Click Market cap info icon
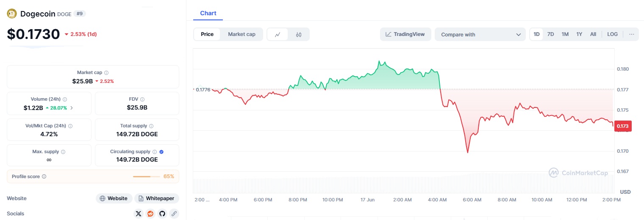Image resolution: width=644 pixels, height=220 pixels. [106, 73]
